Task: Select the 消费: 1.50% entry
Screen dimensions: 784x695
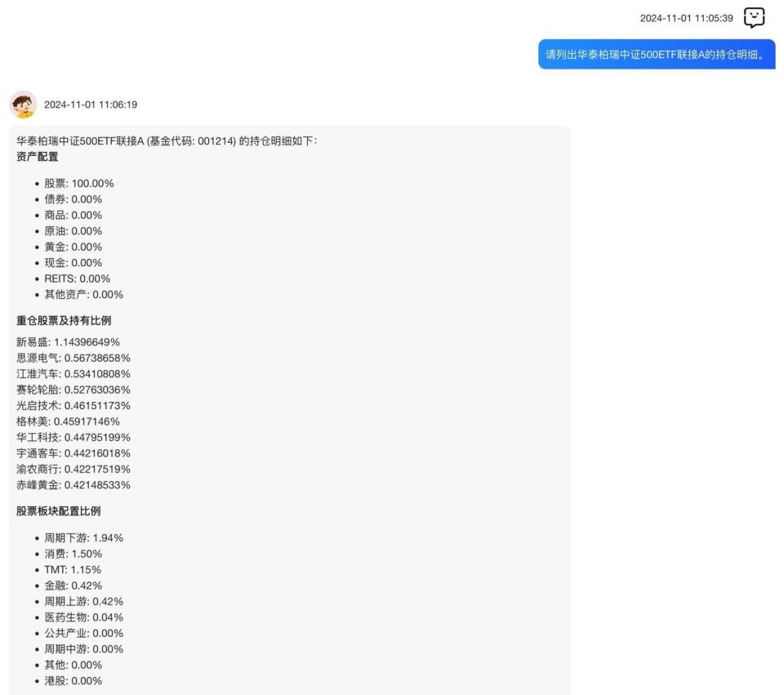Action: pyautogui.click(x=73, y=554)
